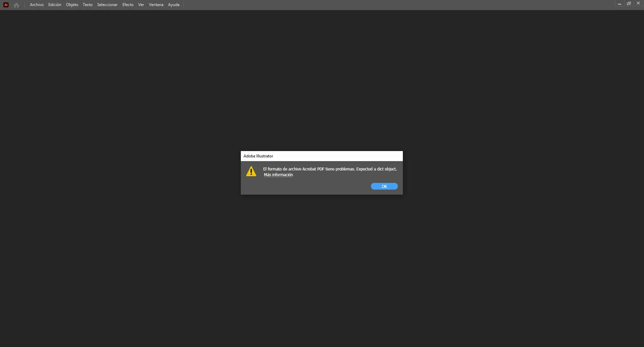Open the Efecto menu

click(x=128, y=5)
